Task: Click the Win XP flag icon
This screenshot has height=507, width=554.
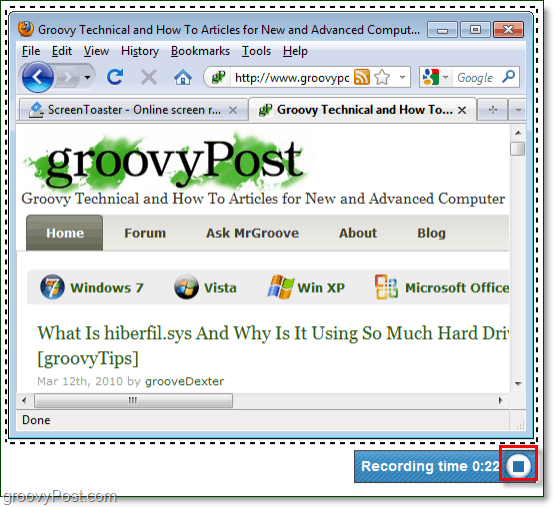Action: (281, 287)
